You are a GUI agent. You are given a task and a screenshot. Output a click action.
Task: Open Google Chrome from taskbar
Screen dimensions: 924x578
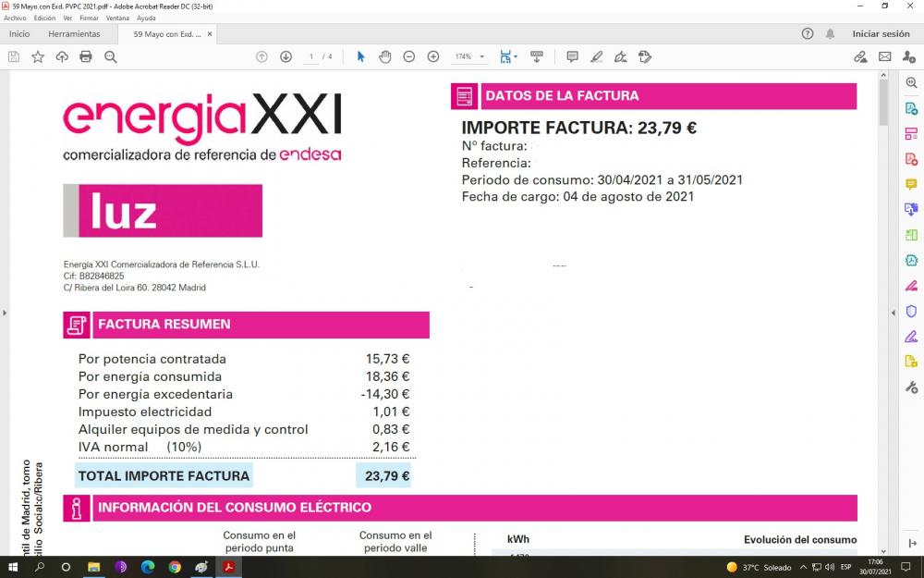[x=175, y=567]
